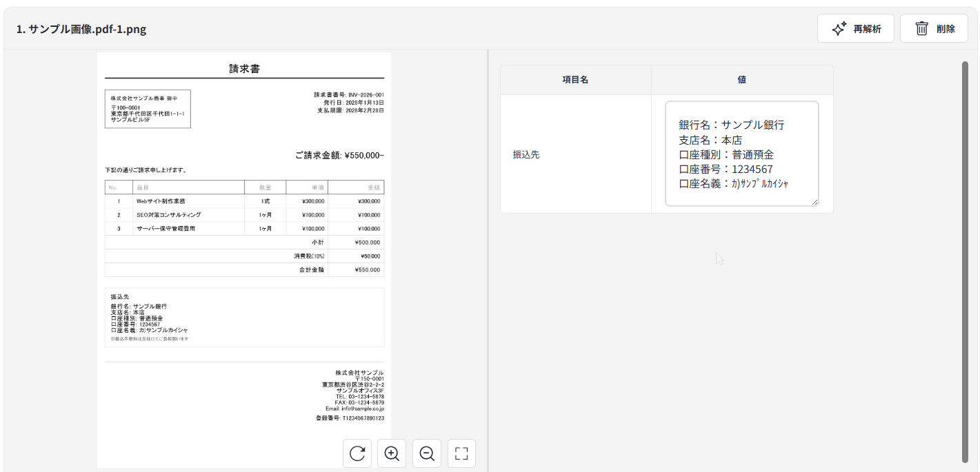Zoom out of the invoice preview
The image size is (980, 472).
[x=427, y=453]
